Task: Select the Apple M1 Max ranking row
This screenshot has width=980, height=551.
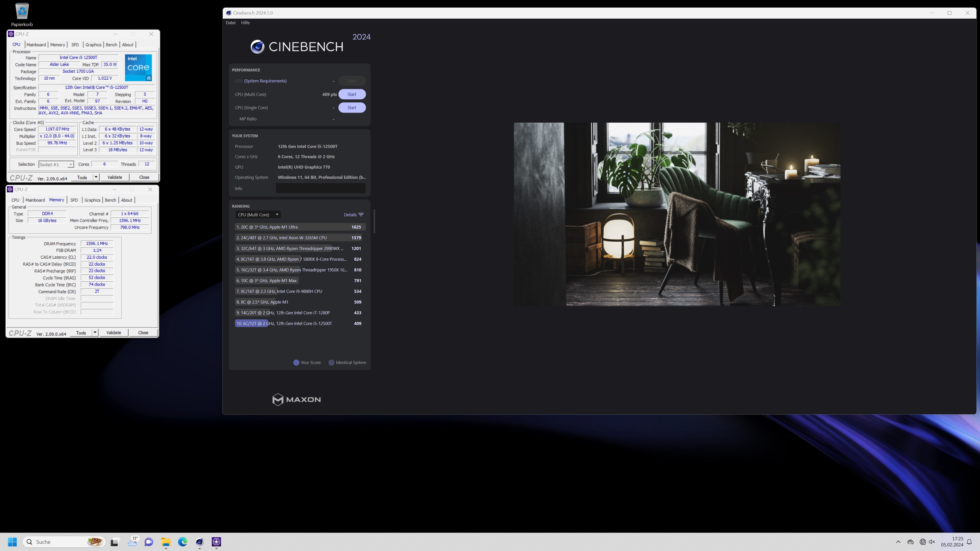Action: pyautogui.click(x=300, y=281)
